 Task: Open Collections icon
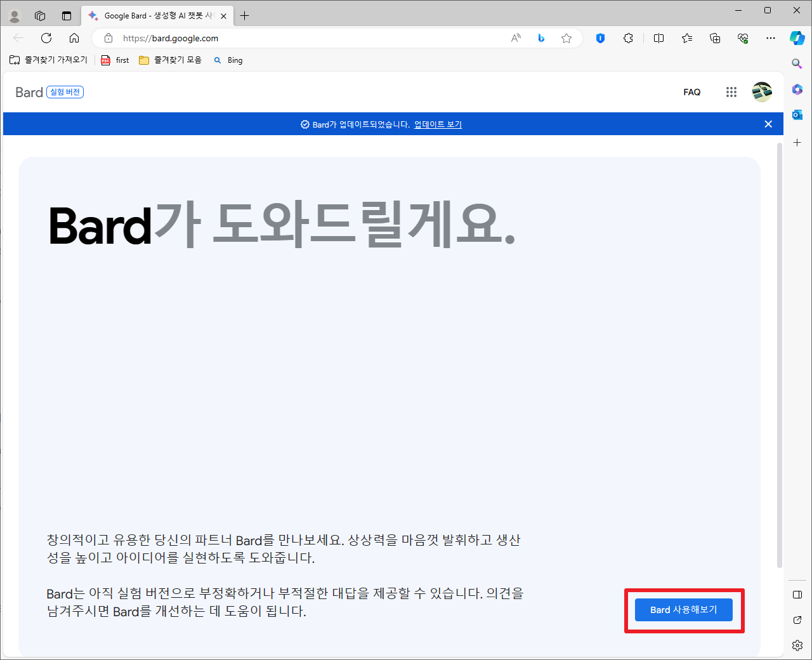click(x=715, y=38)
